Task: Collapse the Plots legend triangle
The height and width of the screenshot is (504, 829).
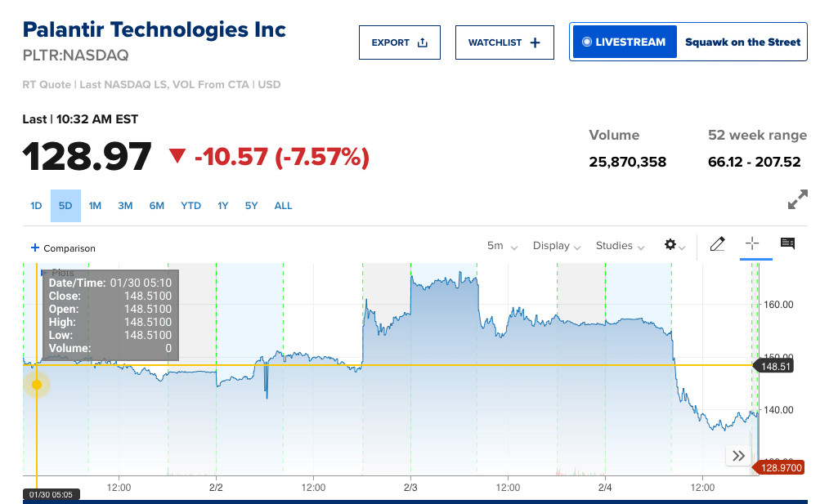Action: pos(43,271)
